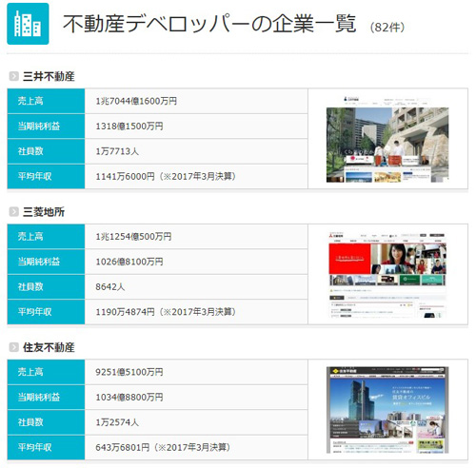Select 三菱地所 売上高 value 1兆1254億500万円
This screenshot has width=476, height=468.
click(x=133, y=237)
